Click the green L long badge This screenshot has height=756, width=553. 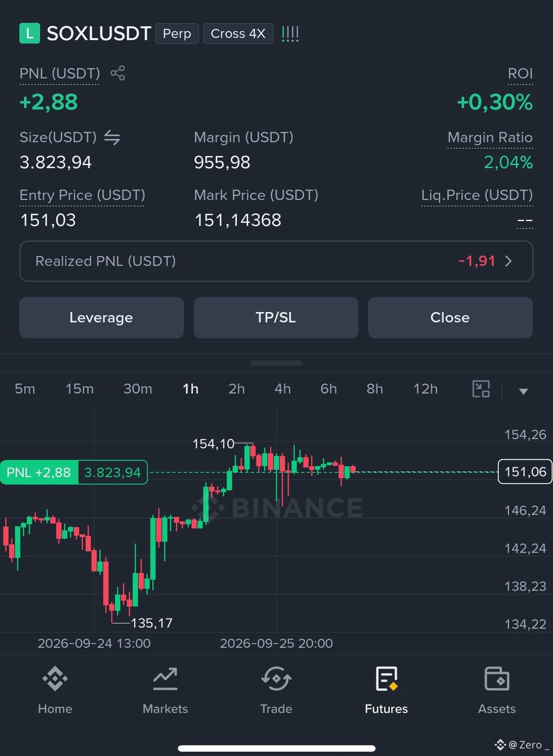click(x=30, y=34)
